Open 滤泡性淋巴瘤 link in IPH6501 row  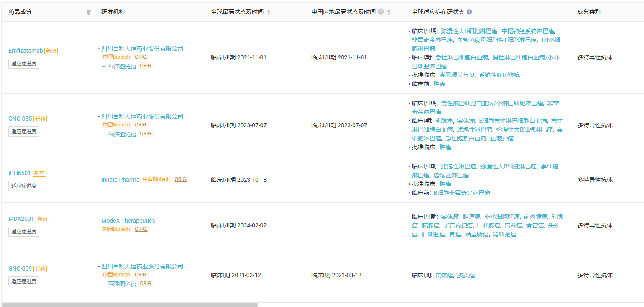(459, 166)
